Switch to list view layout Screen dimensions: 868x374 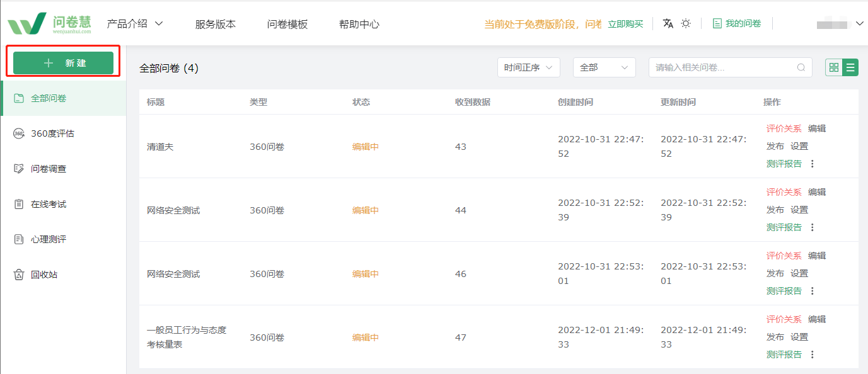850,67
